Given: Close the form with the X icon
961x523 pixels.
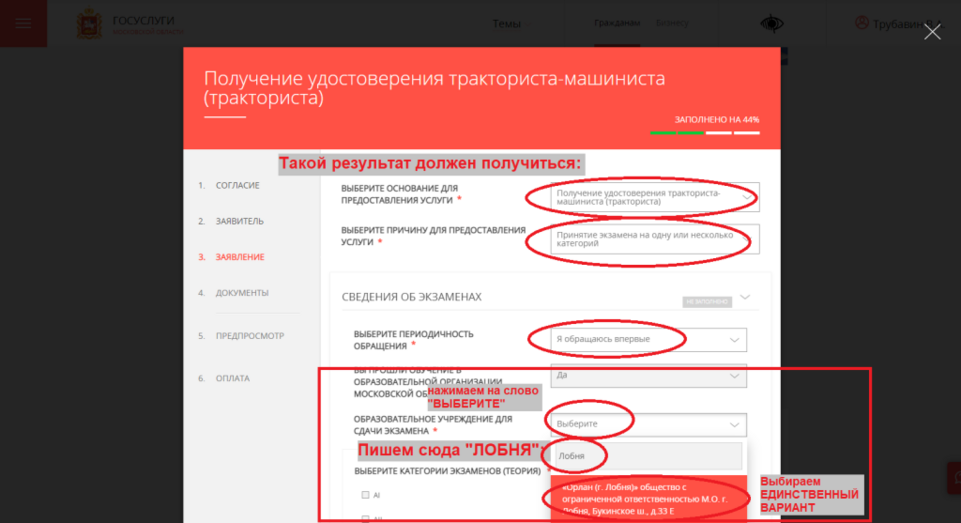Looking at the screenshot, I should click(932, 32).
